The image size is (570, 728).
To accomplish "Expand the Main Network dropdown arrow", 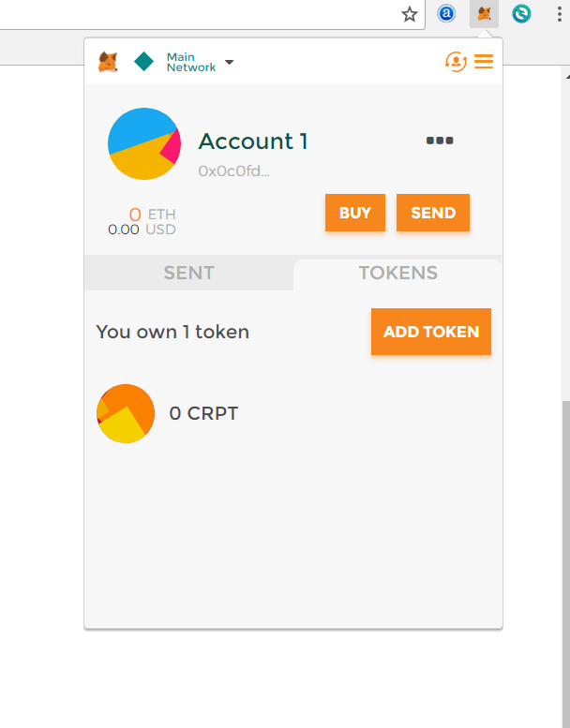I will click(230, 63).
